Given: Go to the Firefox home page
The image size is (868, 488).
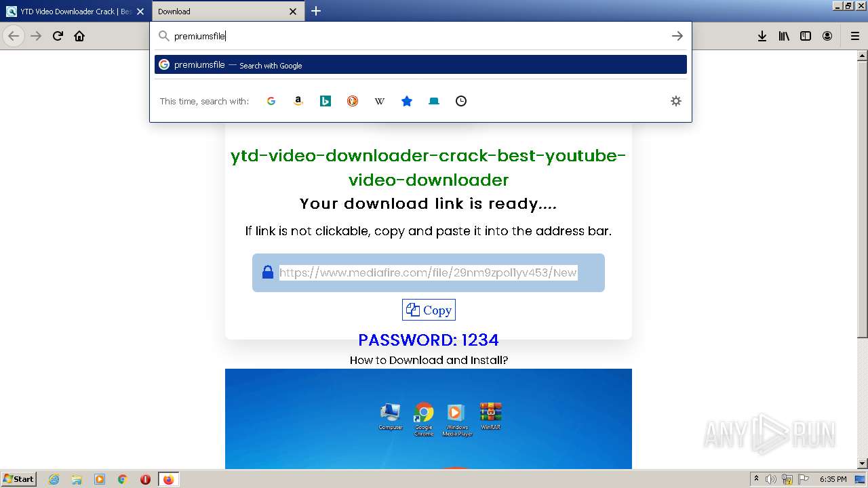Looking at the screenshot, I should [x=79, y=36].
